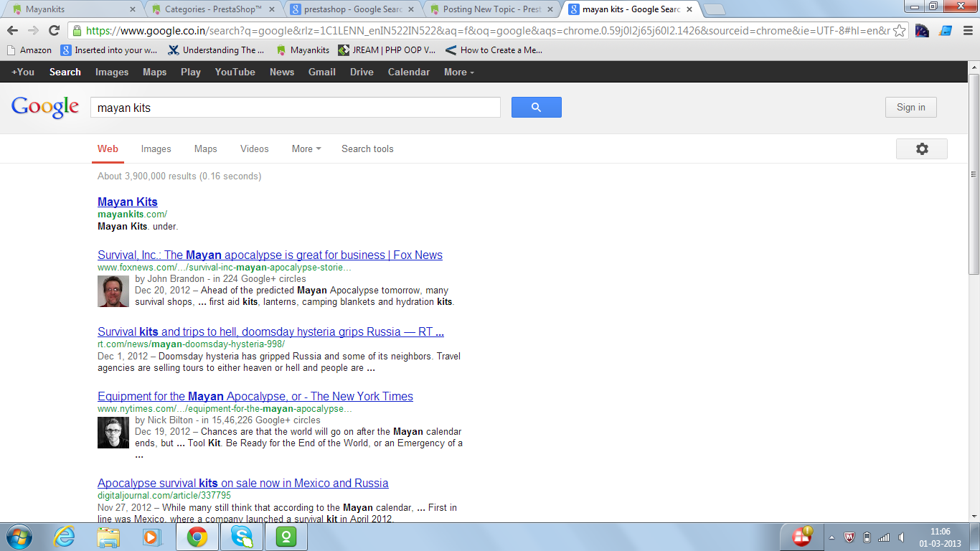Open the JREAM | PHP OOP bookmark
The height and width of the screenshot is (551, 980).
tap(386, 50)
